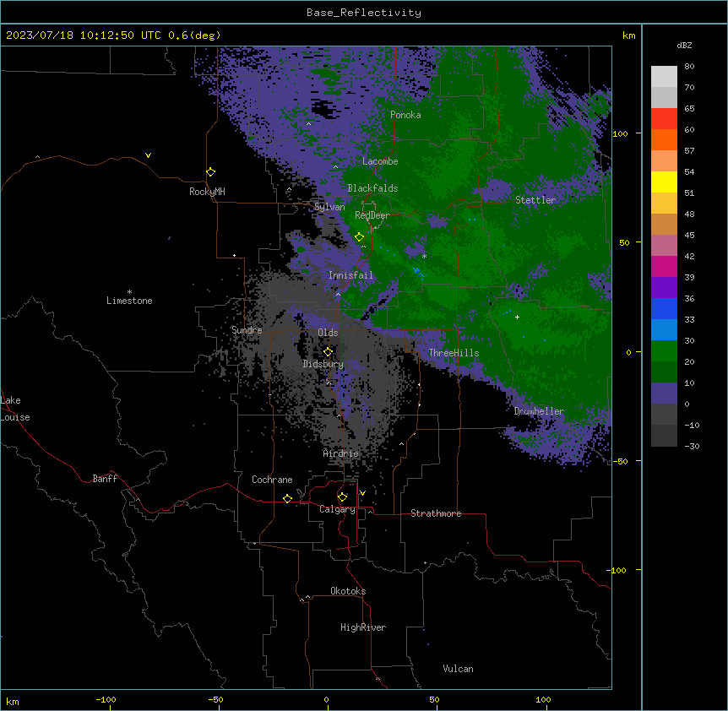Click the Innisfail label

(350, 275)
